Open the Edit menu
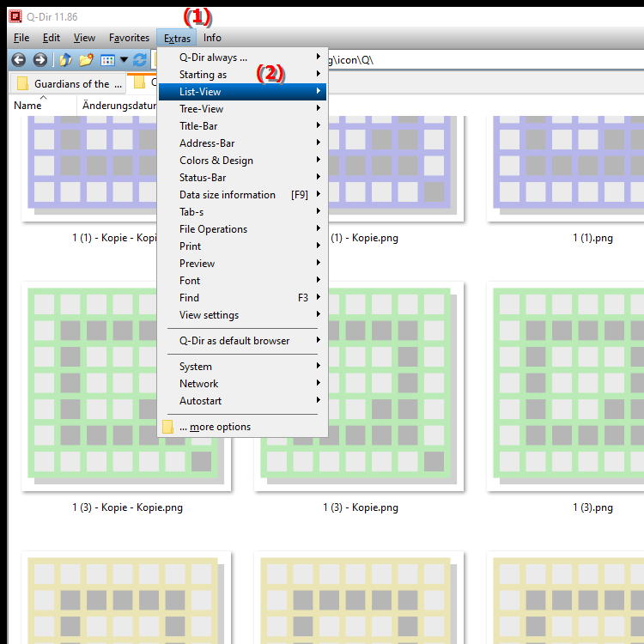 (52, 38)
